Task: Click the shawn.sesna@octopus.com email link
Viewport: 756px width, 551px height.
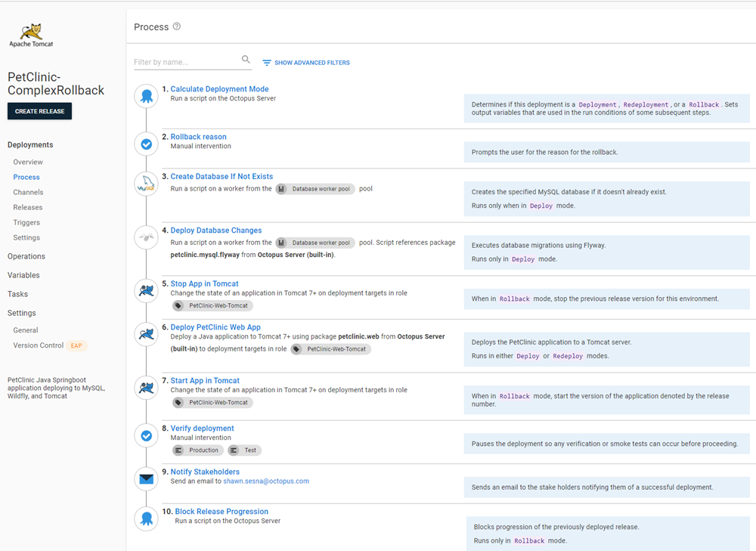Action: point(265,481)
